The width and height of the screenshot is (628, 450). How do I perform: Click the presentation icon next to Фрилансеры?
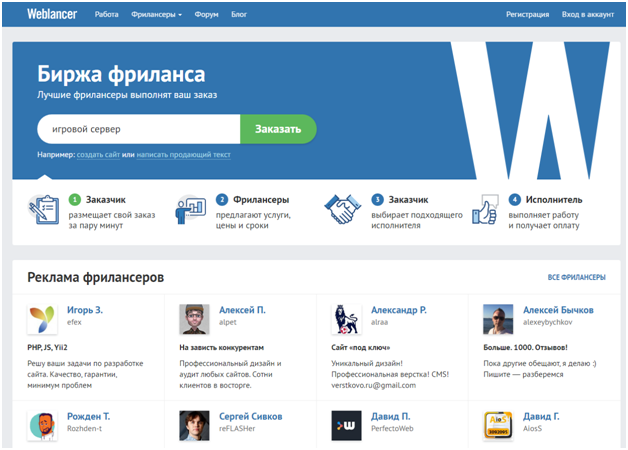coord(191,209)
